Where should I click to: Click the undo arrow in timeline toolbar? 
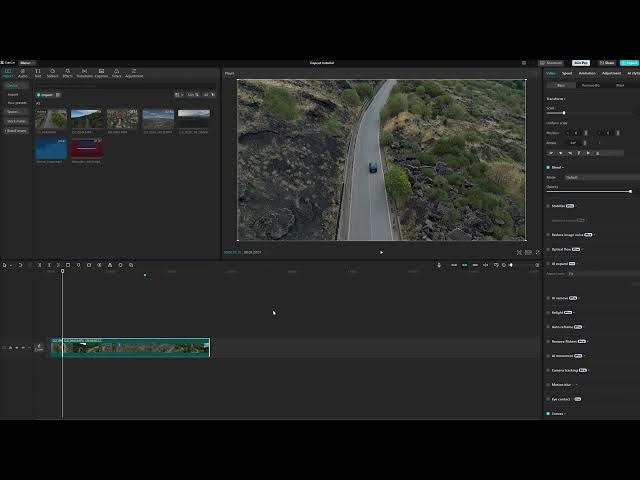[x=20, y=265]
